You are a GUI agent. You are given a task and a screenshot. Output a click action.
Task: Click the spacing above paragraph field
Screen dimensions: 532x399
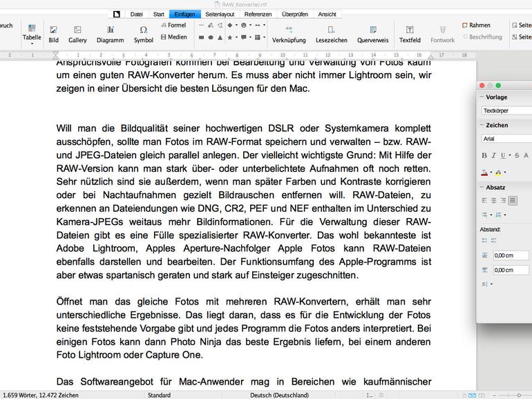(x=511, y=255)
